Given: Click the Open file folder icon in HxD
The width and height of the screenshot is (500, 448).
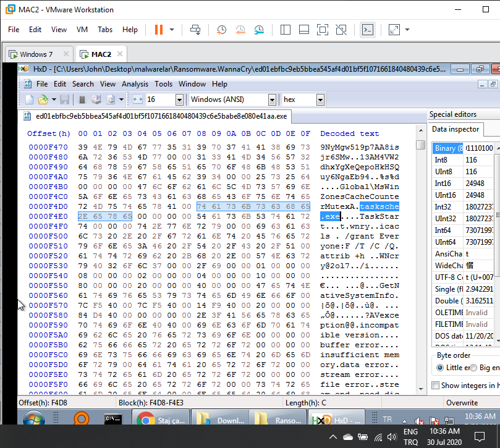Looking at the screenshot, I should click(x=43, y=100).
